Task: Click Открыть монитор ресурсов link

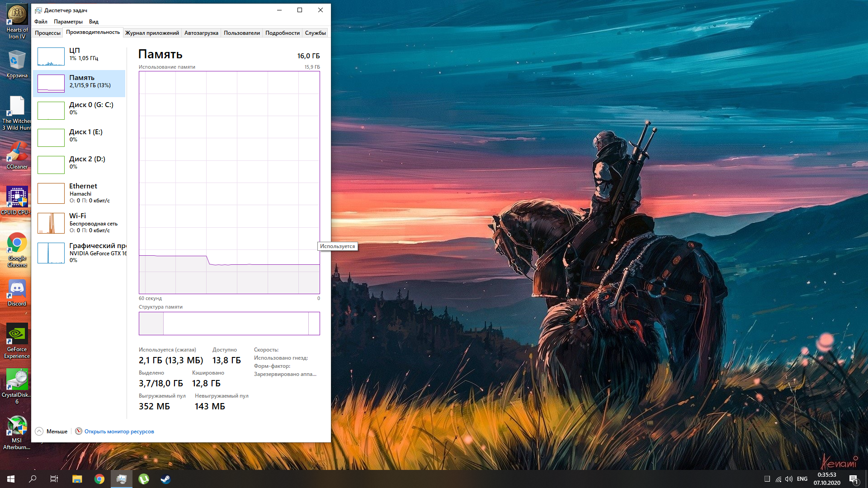Action: point(119,432)
